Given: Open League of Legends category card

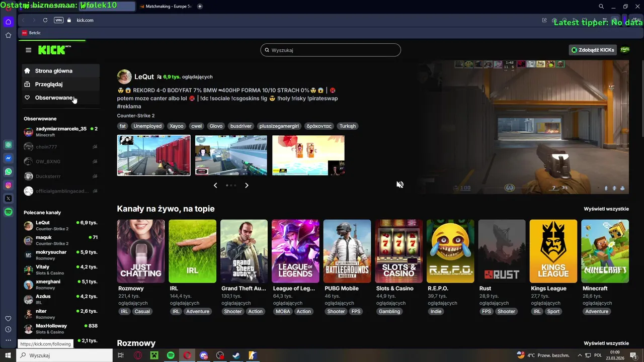Looking at the screenshot, I should click(x=295, y=251).
